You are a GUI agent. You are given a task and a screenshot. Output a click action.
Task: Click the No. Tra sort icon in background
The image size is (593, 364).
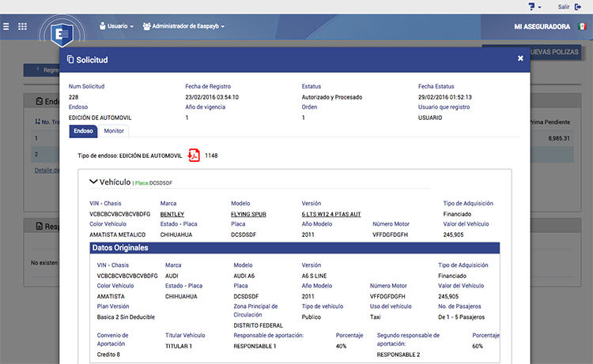pyautogui.click(x=37, y=122)
